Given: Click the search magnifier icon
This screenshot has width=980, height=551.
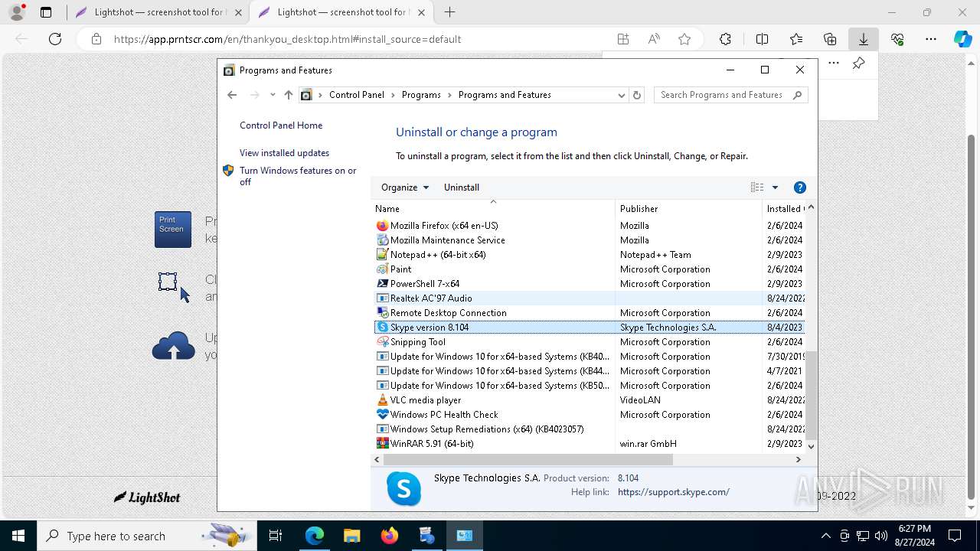Looking at the screenshot, I should [797, 95].
